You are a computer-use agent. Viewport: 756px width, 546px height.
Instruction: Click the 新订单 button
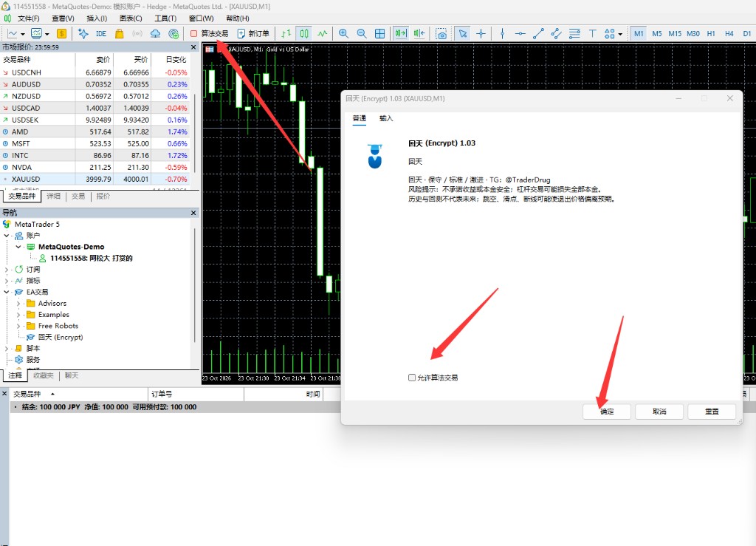pos(253,33)
